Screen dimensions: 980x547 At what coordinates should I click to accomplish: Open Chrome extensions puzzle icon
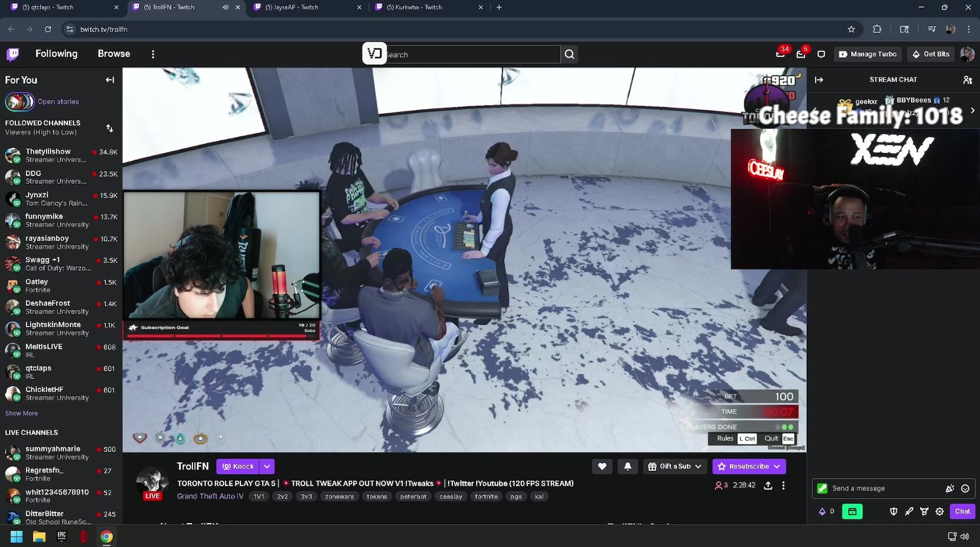(877, 29)
